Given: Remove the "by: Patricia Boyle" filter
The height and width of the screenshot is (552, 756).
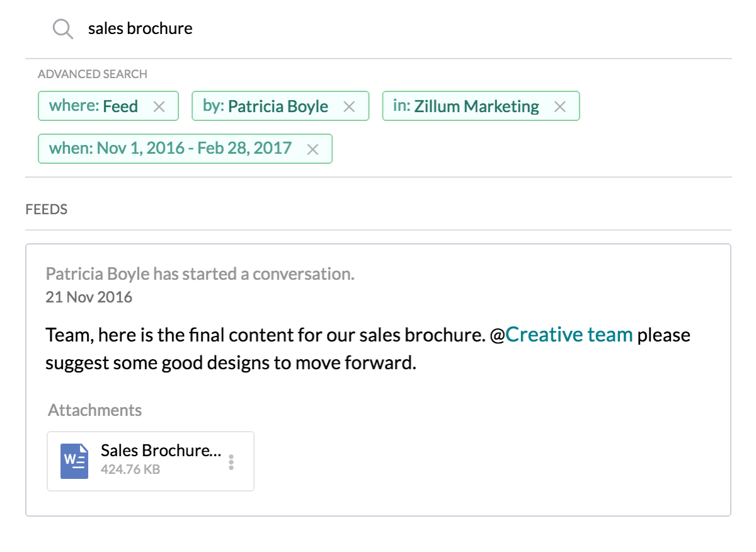Looking at the screenshot, I should click(349, 106).
